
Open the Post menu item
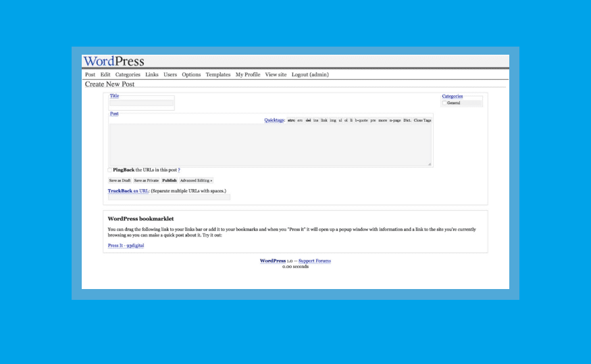(90, 74)
